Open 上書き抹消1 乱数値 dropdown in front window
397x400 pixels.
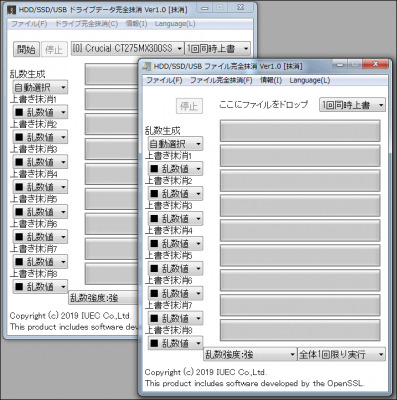[x=175, y=169]
